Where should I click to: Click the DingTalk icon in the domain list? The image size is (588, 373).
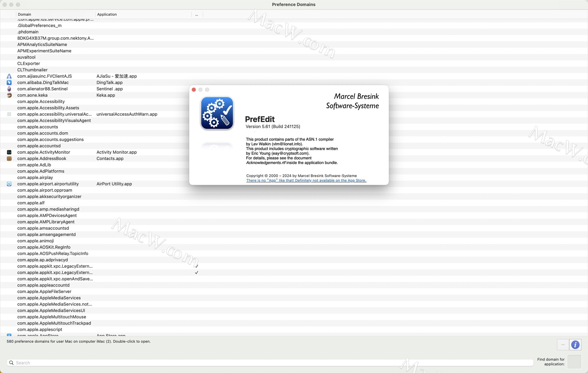coord(9,82)
